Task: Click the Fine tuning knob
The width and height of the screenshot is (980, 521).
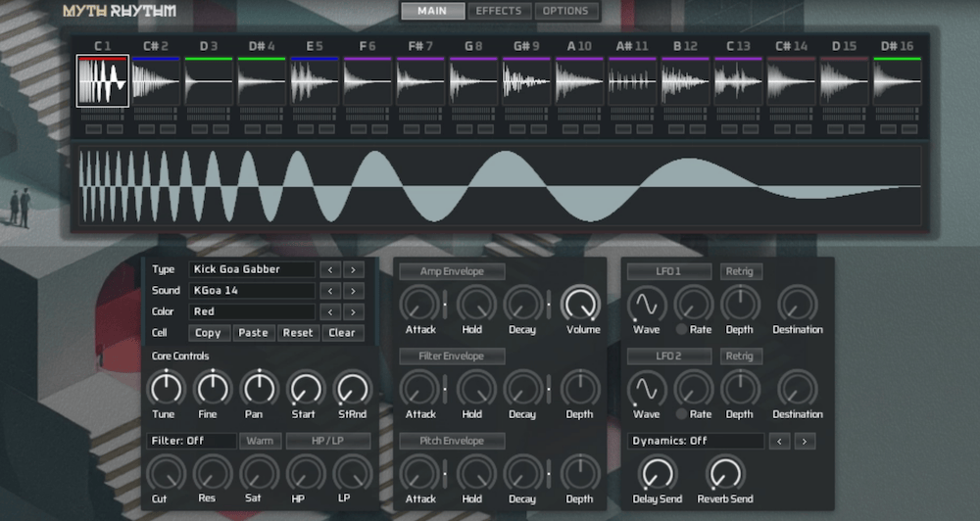Action: pyautogui.click(x=213, y=388)
